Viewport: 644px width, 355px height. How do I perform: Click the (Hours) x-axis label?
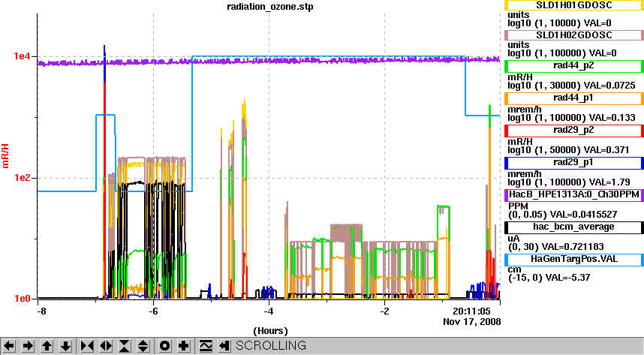(x=270, y=331)
